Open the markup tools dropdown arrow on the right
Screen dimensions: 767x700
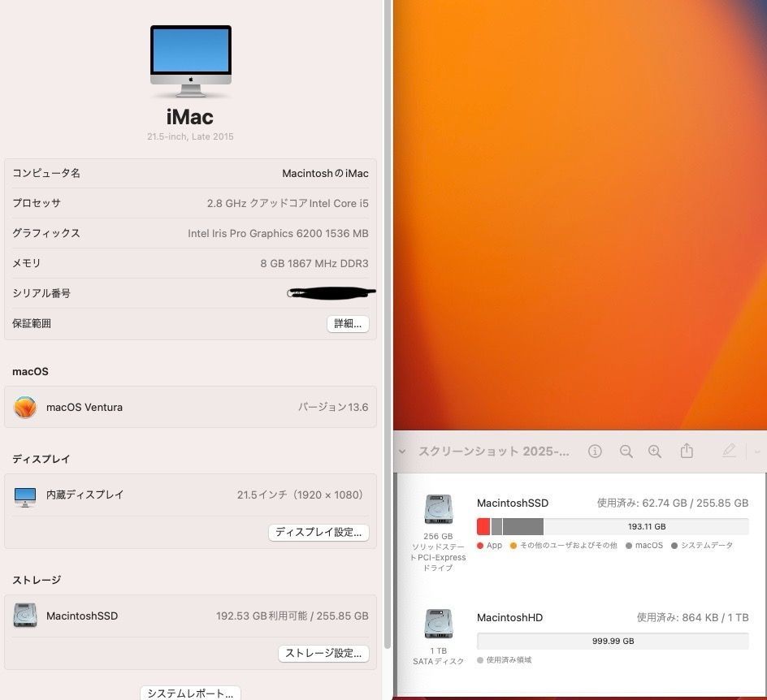[756, 451]
